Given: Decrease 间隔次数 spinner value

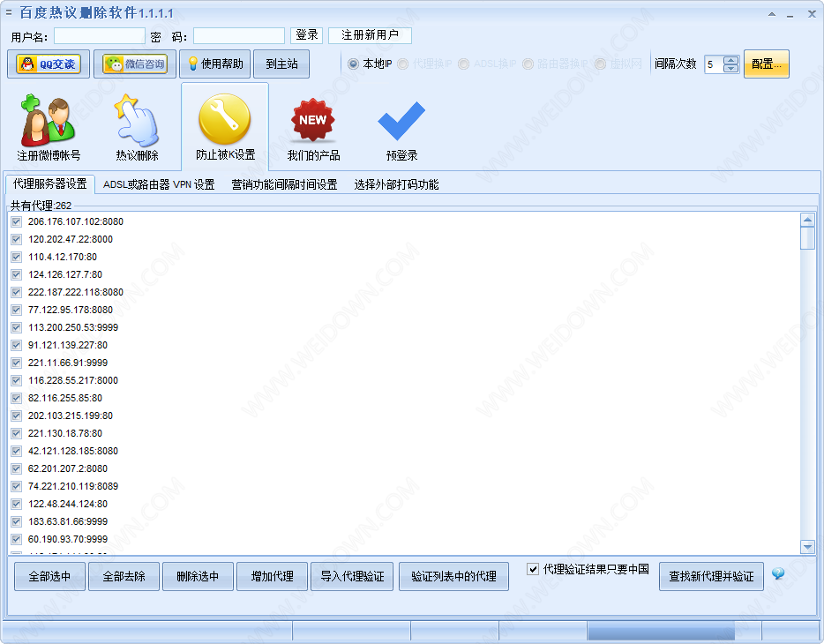Looking at the screenshot, I should (x=731, y=68).
